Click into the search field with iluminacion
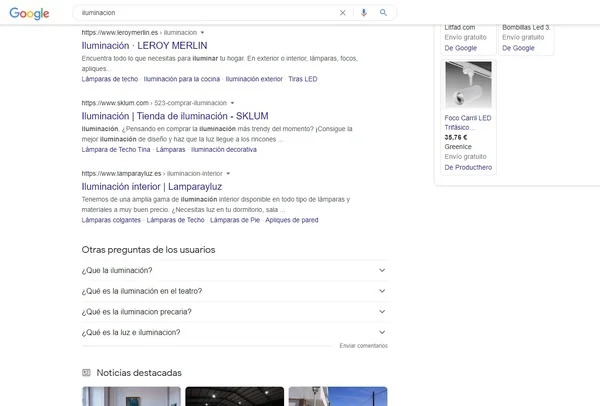This screenshot has height=406, width=600. [x=200, y=13]
